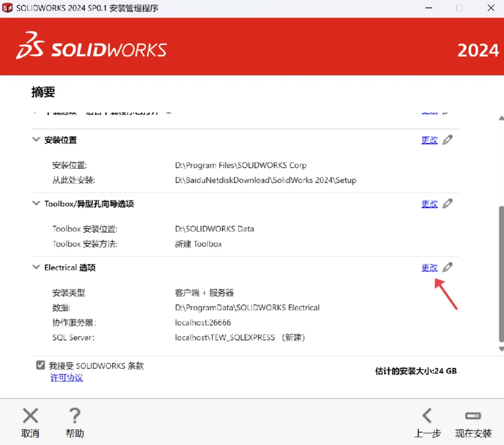Click the SQL Server: label
This screenshot has height=445, width=504.
tap(73, 338)
